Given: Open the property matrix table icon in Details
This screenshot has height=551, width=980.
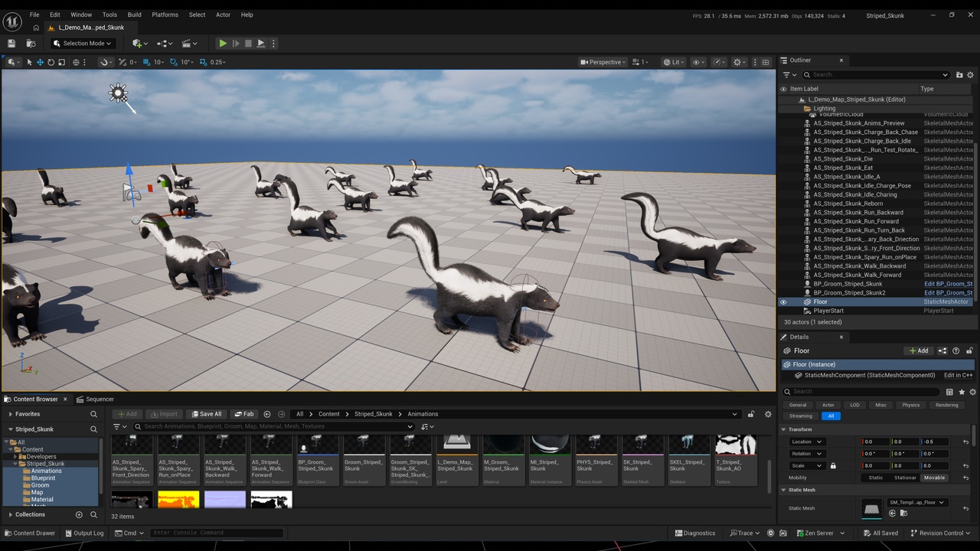Looking at the screenshot, I should tap(949, 392).
